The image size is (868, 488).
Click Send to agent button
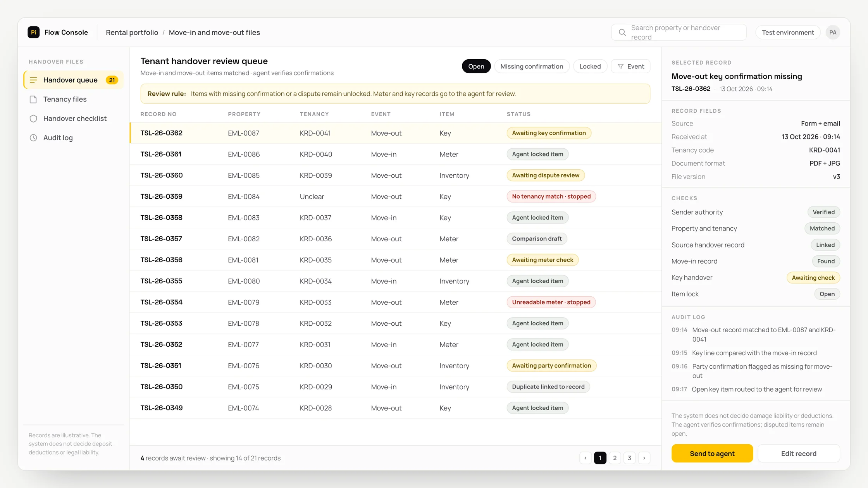(x=712, y=454)
